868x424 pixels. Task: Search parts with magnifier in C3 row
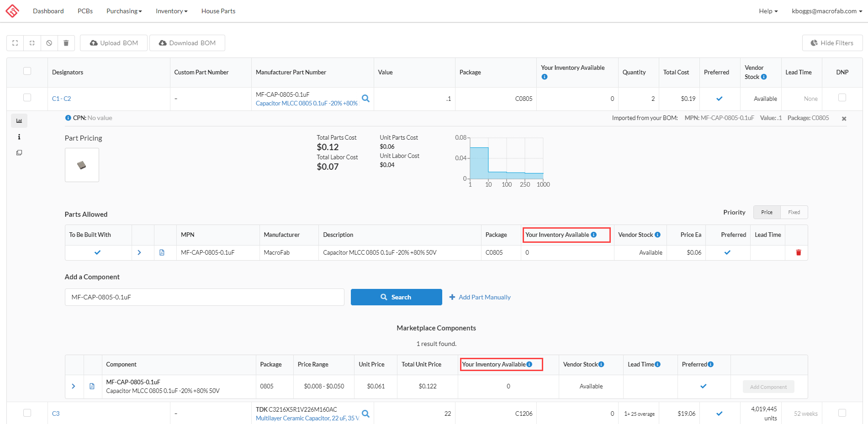tap(365, 414)
